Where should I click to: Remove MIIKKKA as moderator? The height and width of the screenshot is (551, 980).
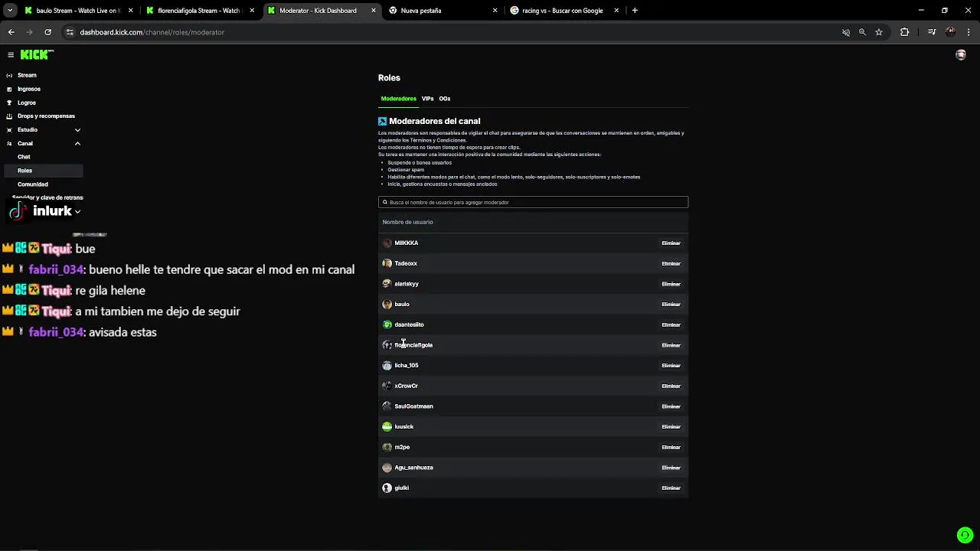pos(671,243)
